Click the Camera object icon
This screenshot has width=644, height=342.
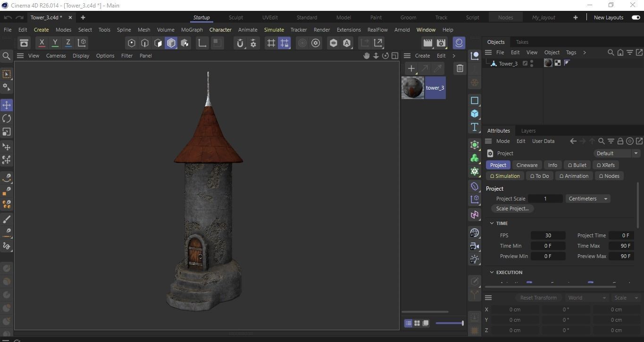point(475,246)
